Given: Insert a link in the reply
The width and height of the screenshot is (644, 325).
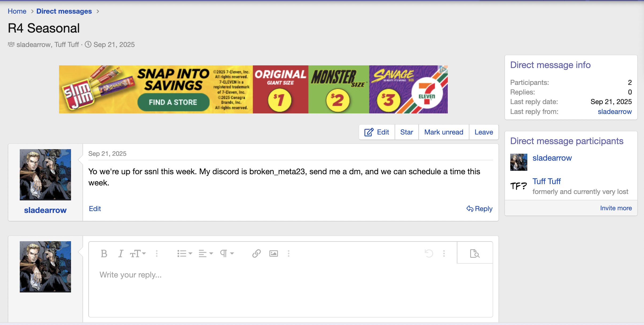Looking at the screenshot, I should [x=256, y=253].
